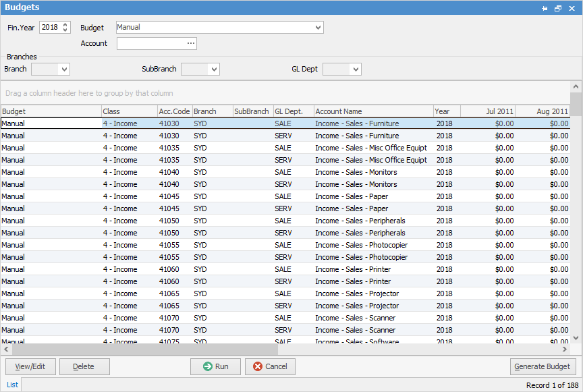Click the Account ellipsis lookup button
This screenshot has height=392, width=583.
pos(191,43)
